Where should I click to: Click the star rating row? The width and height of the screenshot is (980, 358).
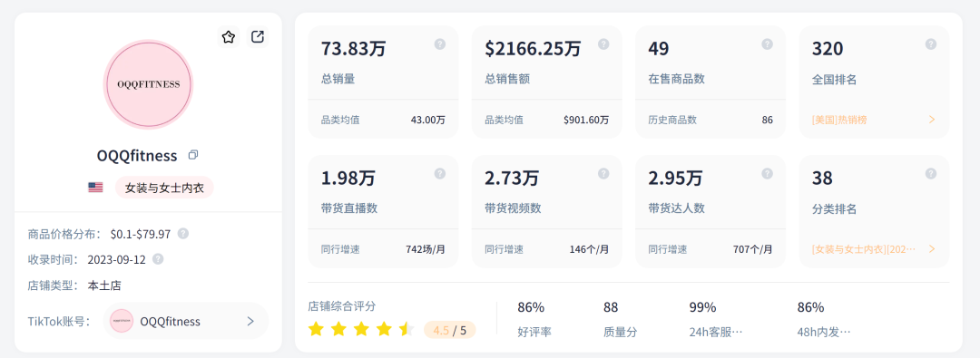click(x=362, y=329)
